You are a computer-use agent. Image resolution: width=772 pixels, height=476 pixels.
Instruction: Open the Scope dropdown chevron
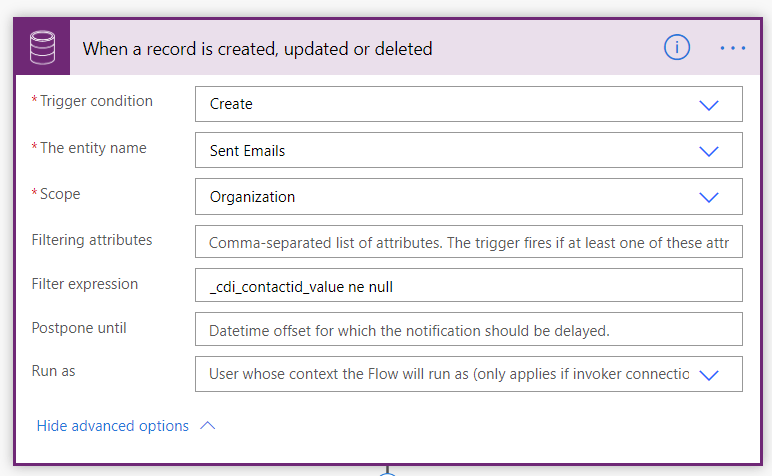pos(709,197)
